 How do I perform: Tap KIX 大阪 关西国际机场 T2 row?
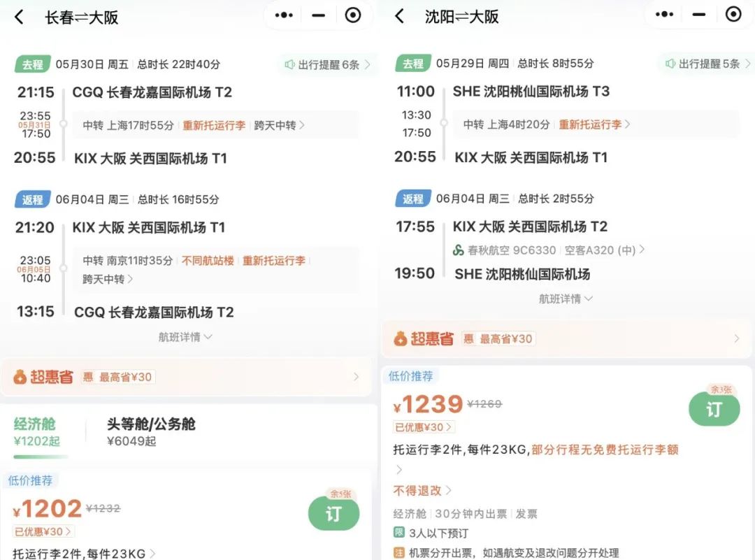530,227
